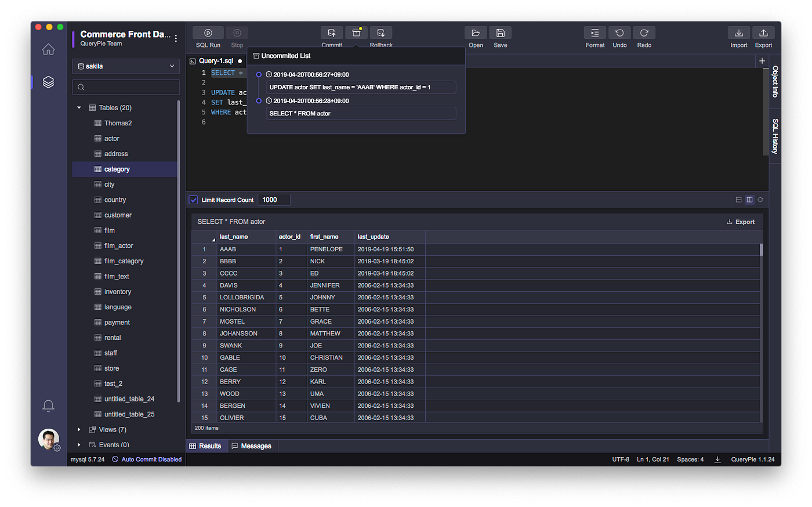Toggle the Limit Record Count checkbox
This screenshot has height=507, width=812.
[194, 200]
